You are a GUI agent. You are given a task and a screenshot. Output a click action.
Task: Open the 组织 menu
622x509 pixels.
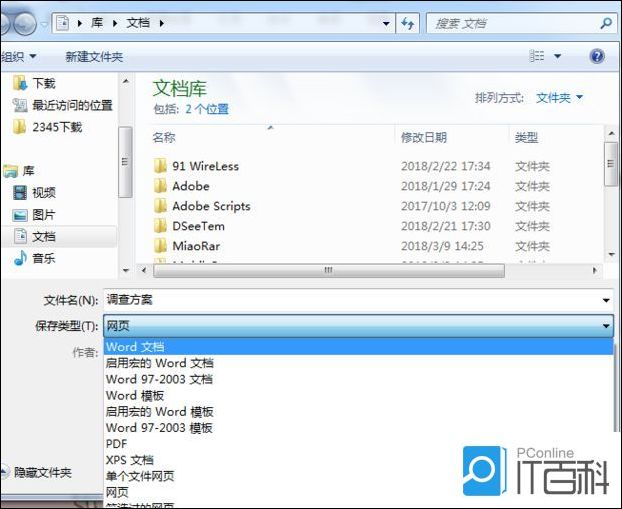[18, 57]
